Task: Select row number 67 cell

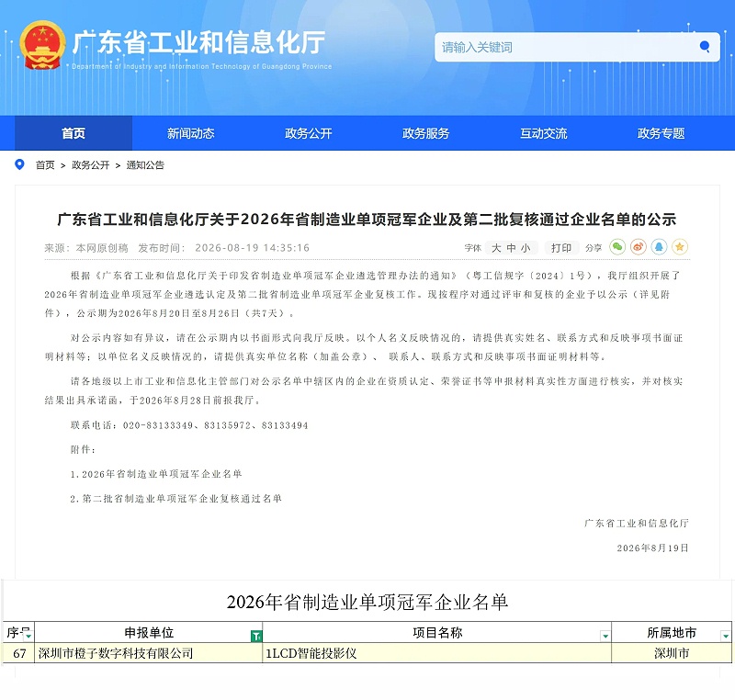Action: 19,653
